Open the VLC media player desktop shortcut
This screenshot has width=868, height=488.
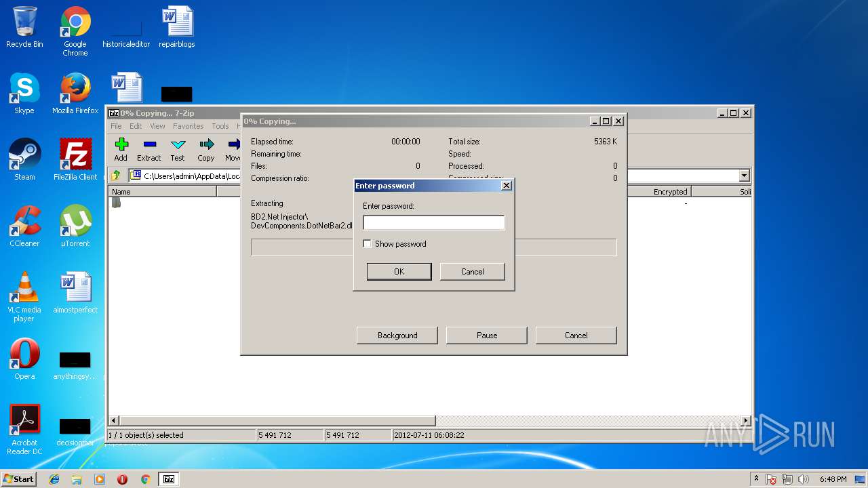[x=24, y=298]
